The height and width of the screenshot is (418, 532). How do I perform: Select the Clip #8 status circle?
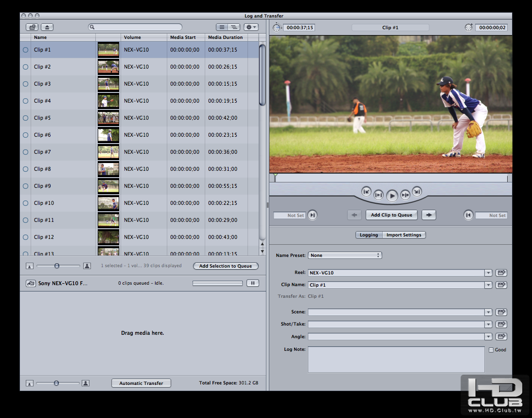(x=25, y=169)
